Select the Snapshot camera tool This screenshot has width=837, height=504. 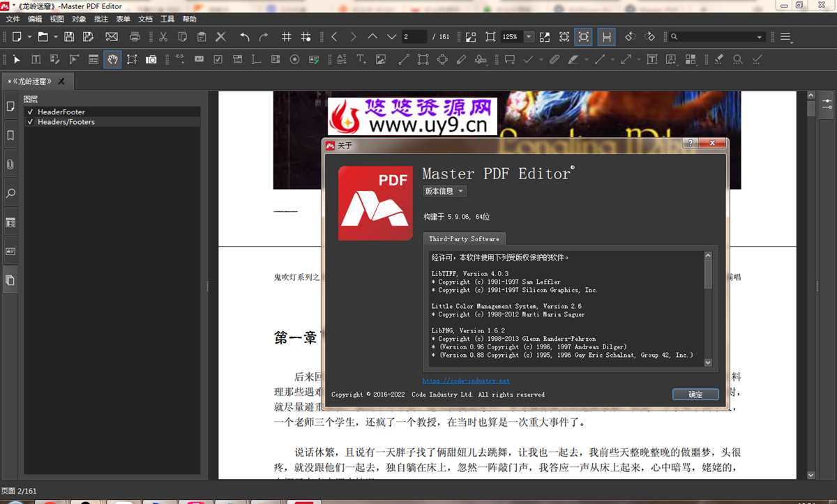coord(151,60)
